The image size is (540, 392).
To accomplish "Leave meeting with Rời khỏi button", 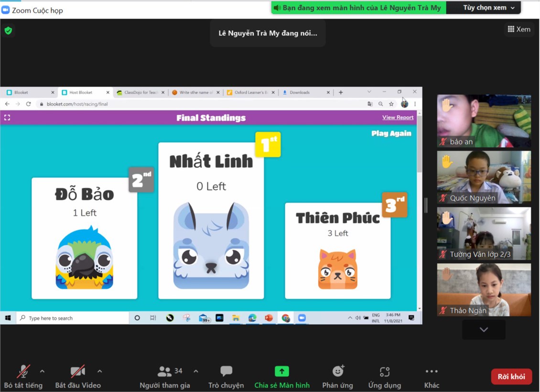I will (x=511, y=377).
